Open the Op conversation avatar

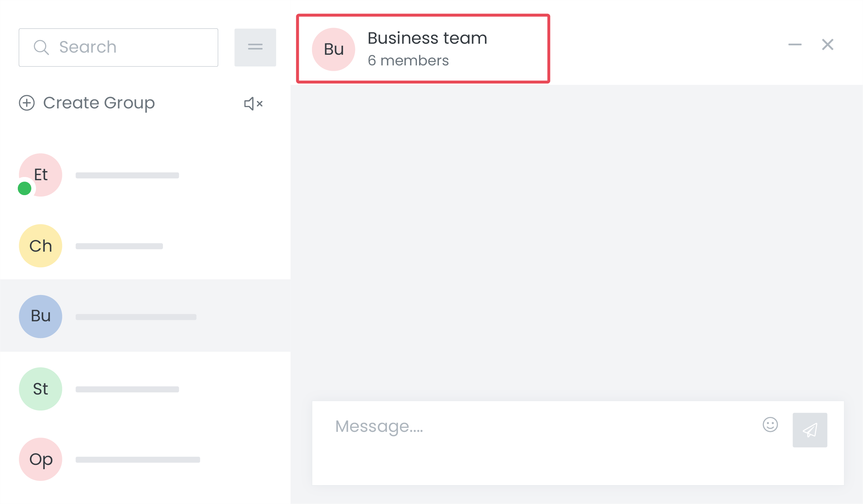tap(41, 459)
